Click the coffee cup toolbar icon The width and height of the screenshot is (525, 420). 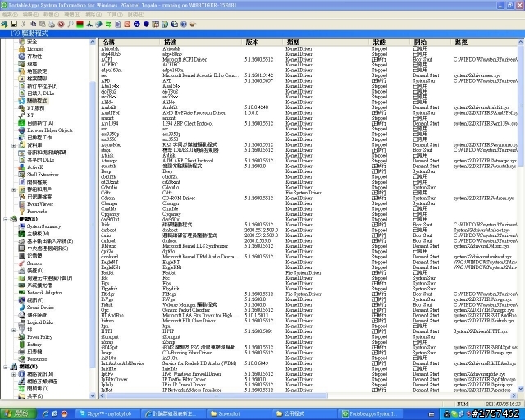(193, 24)
